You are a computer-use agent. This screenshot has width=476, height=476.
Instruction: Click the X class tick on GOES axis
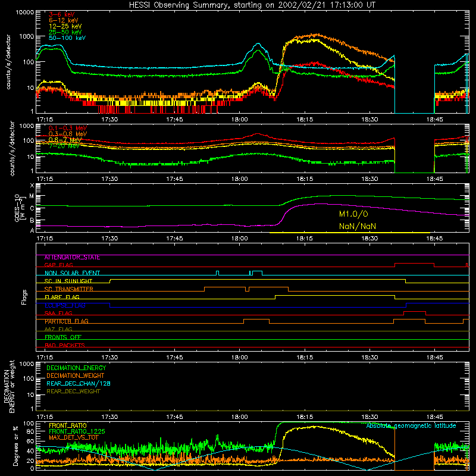click(x=32, y=186)
